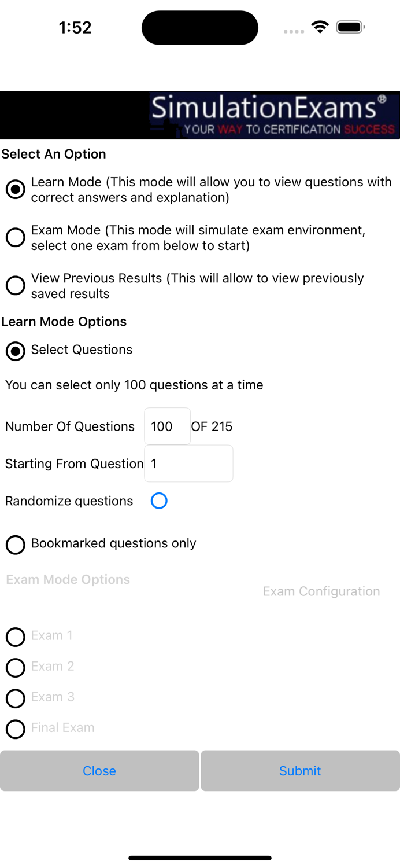This screenshot has width=400, height=868.
Task: Edit the Starting From Question field
Action: coord(188,463)
